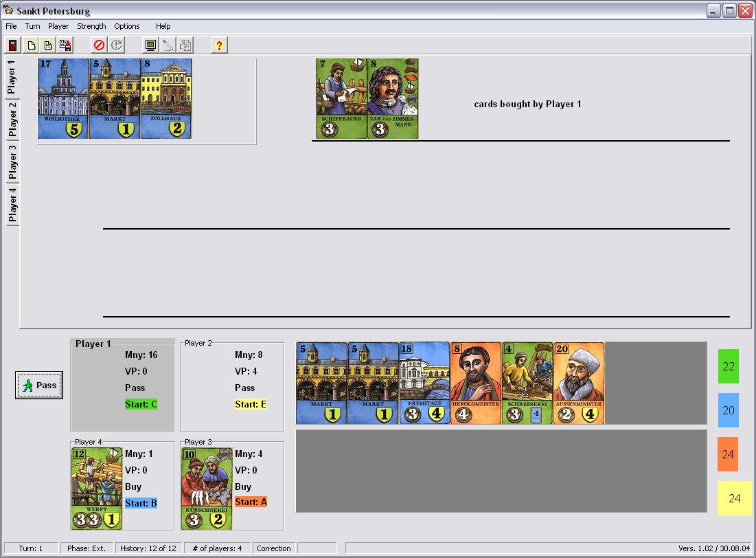Pick the Eremitage card from the market row
The height and width of the screenshot is (558, 756).
pyautogui.click(x=424, y=383)
